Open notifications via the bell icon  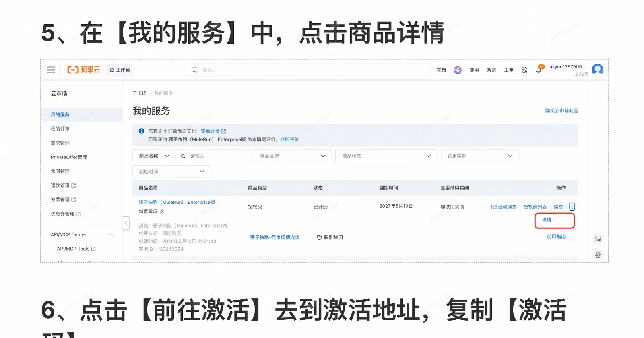[539, 70]
